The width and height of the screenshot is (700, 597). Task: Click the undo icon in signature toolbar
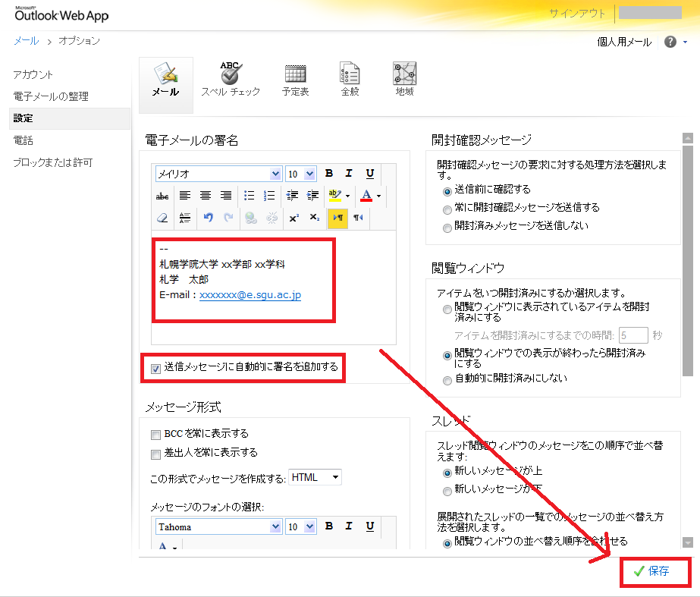point(208,218)
